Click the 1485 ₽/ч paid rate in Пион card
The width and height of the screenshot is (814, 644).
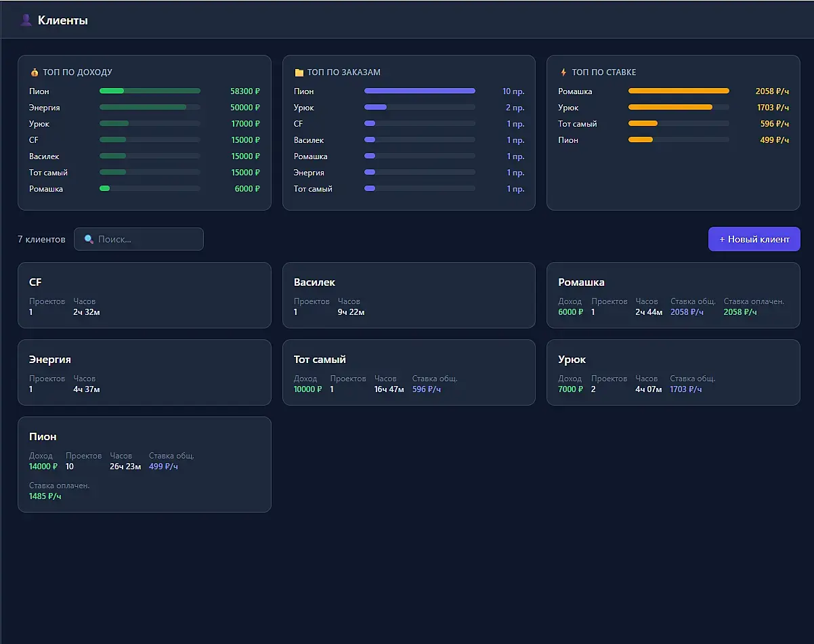tap(45, 496)
